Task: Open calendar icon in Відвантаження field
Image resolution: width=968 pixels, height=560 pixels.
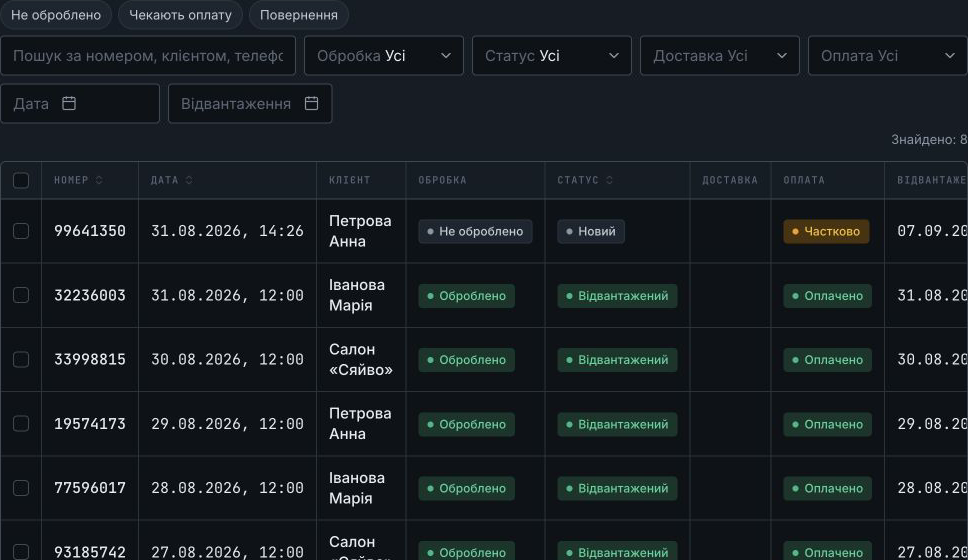Action: tap(312, 103)
